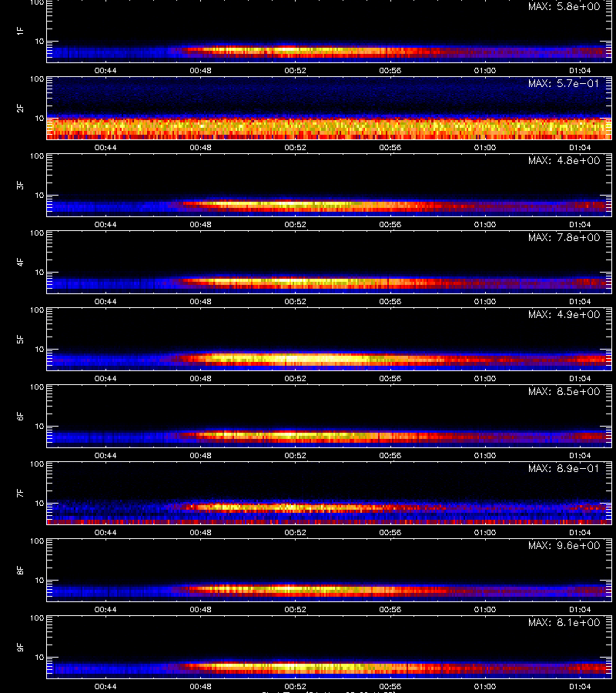The height and width of the screenshot is (693, 616).
Task: Click the 00:48 tick label below the 2F panel
Action: [x=201, y=148]
